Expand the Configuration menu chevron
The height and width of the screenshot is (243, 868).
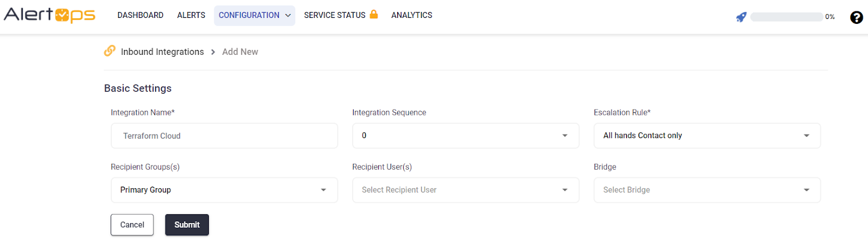[288, 16]
